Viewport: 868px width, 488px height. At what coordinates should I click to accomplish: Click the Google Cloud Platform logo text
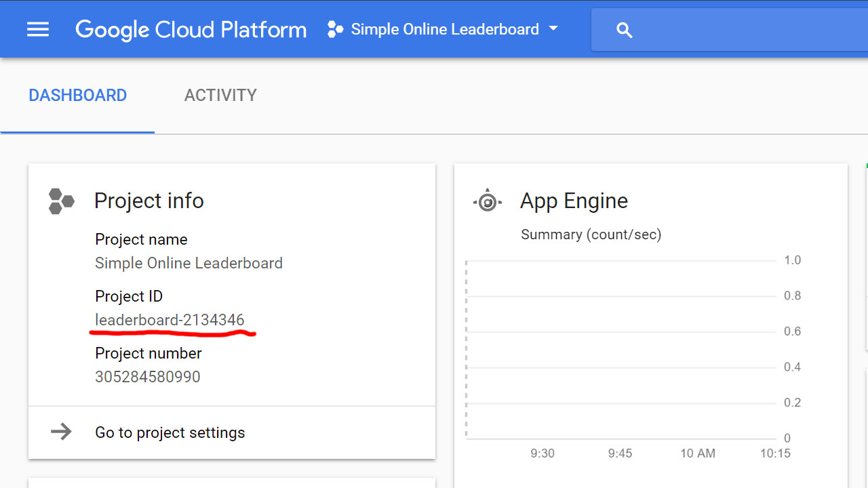[x=191, y=30]
